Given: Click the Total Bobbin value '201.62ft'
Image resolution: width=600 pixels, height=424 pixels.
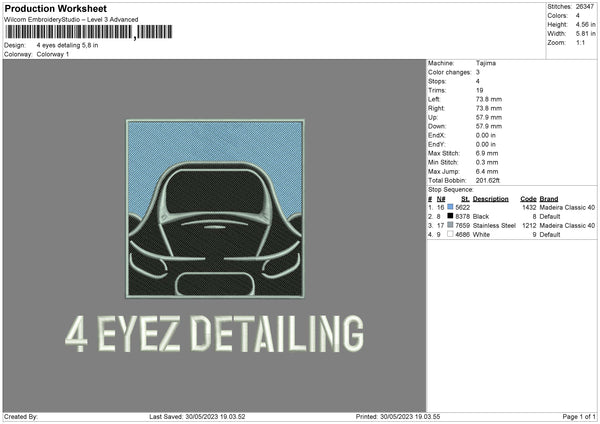Looking at the screenshot, I should coord(488,180).
